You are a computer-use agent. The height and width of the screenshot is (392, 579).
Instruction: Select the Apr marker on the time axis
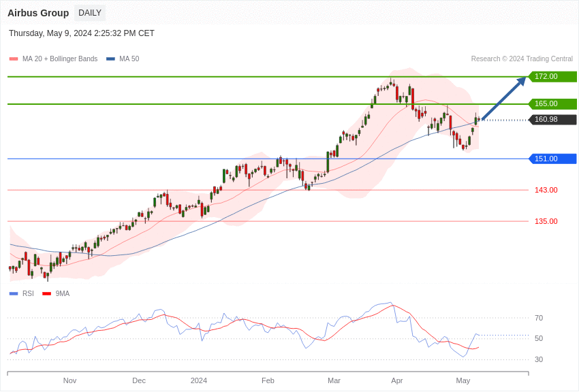[x=397, y=380]
